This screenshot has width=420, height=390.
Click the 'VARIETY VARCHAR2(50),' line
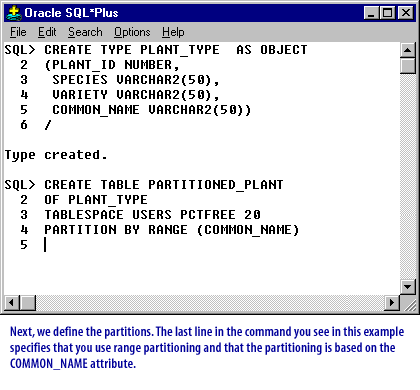pos(136,95)
